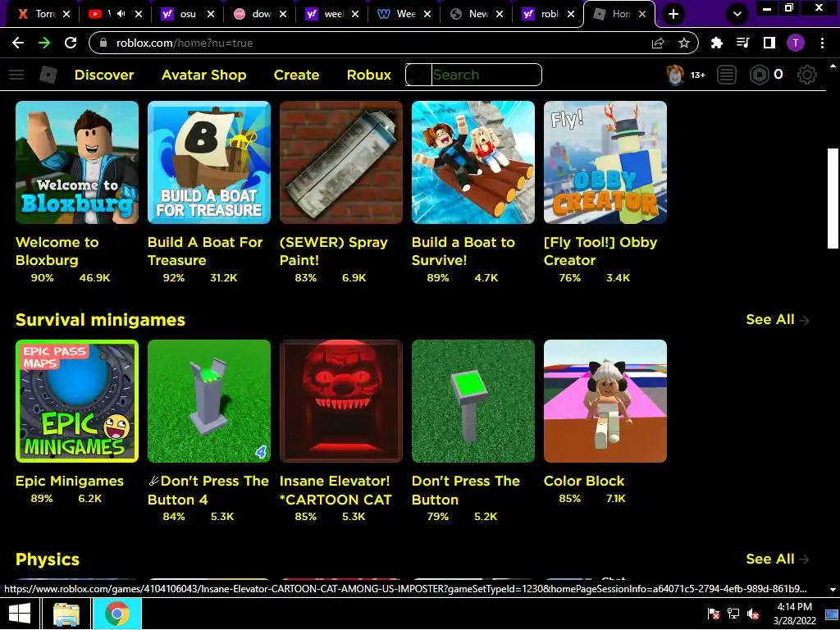Viewport: 840px width, 630px height.
Task: Click the Color Block title link
Action: pyautogui.click(x=584, y=481)
